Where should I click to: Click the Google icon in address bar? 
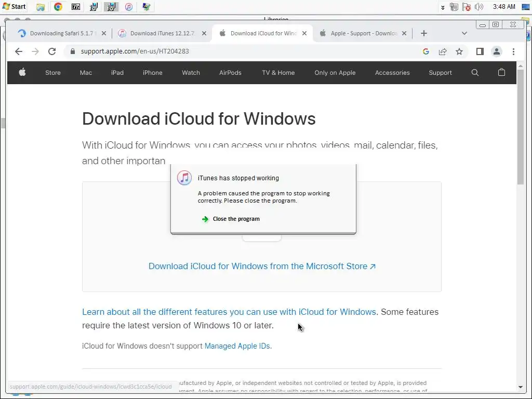coord(426,51)
